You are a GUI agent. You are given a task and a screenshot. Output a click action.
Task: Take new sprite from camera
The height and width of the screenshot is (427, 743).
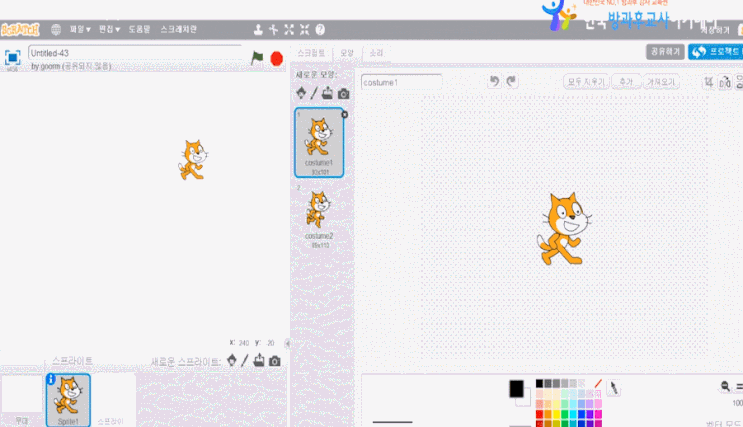[274, 361]
